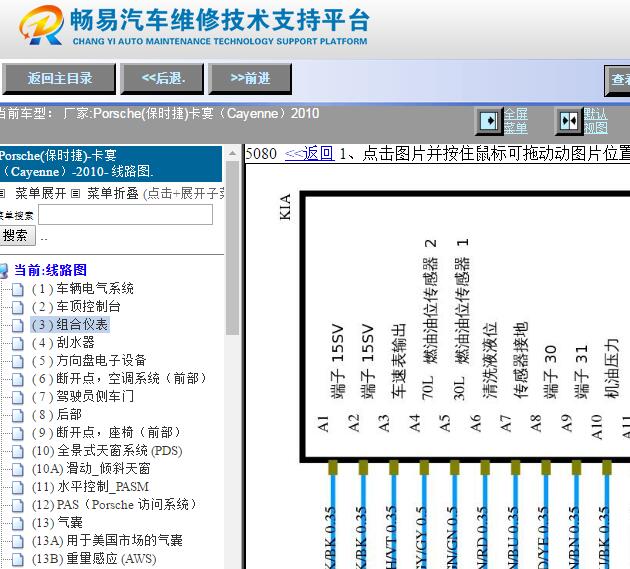This screenshot has height=569, width=630.
Task: Open (4) 刮水器
Action: (63, 342)
